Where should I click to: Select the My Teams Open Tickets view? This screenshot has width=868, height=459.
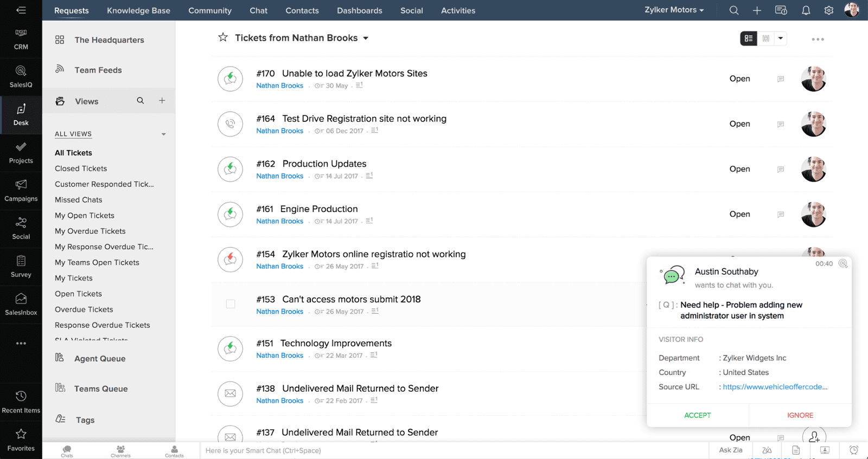click(x=97, y=262)
